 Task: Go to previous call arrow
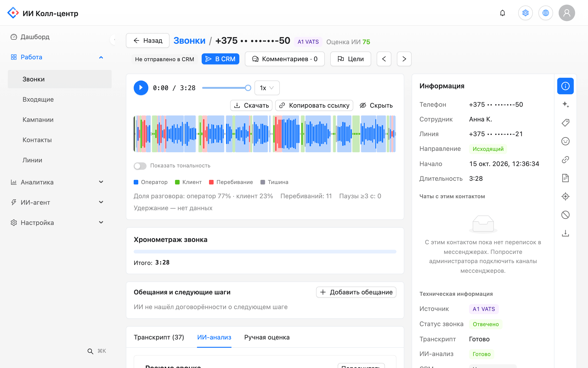click(x=384, y=59)
